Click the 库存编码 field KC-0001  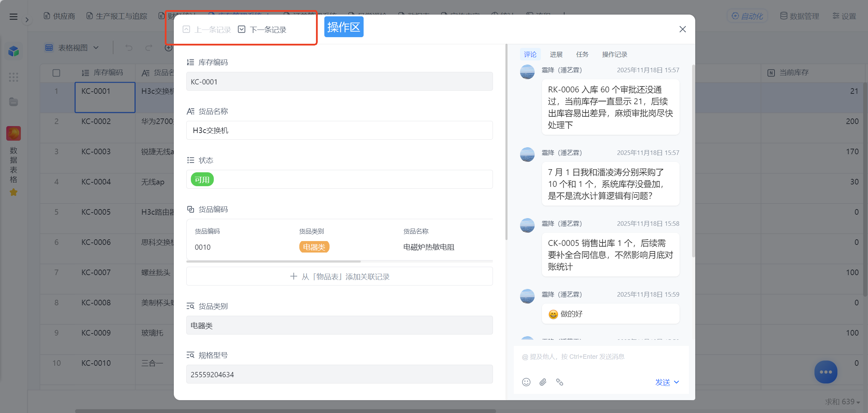click(x=340, y=82)
